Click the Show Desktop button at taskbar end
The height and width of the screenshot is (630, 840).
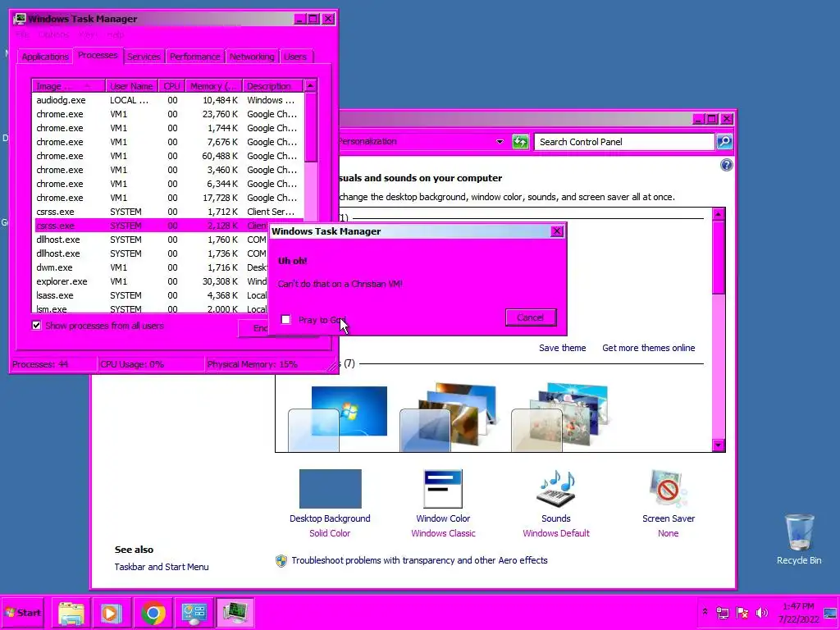tap(830, 613)
